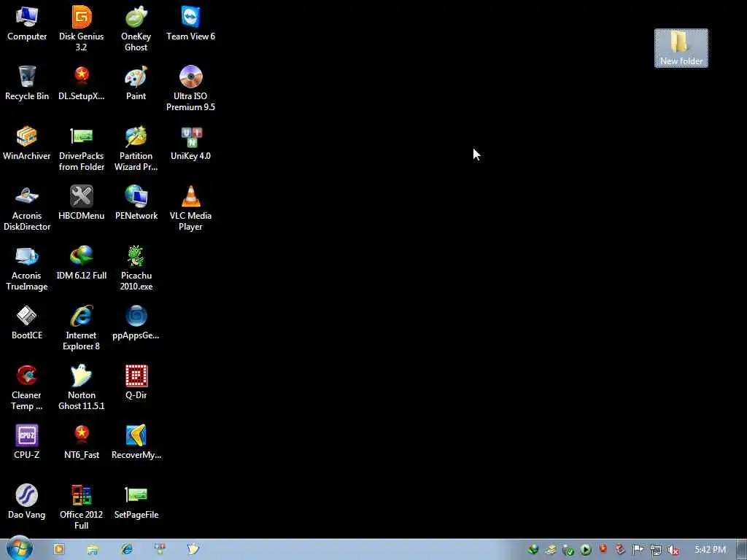Viewport: 747px width, 560px height.
Task: Open the network connection tray icon
Action: tap(656, 550)
